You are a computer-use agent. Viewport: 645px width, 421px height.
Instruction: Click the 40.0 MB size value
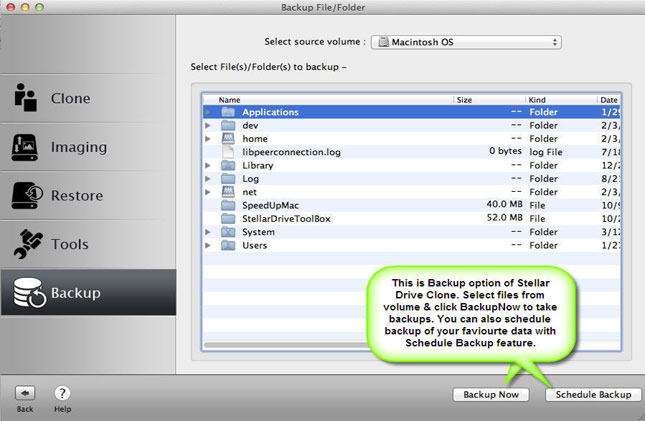click(x=504, y=204)
